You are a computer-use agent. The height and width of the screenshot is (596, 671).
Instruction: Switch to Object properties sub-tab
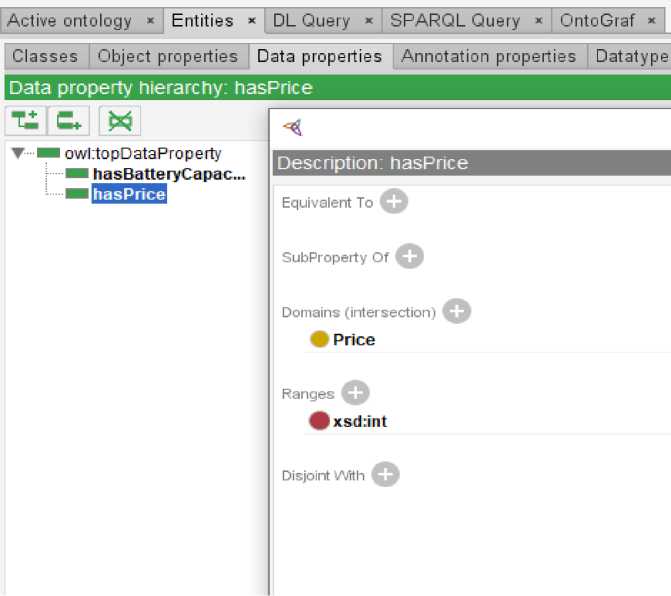168,56
